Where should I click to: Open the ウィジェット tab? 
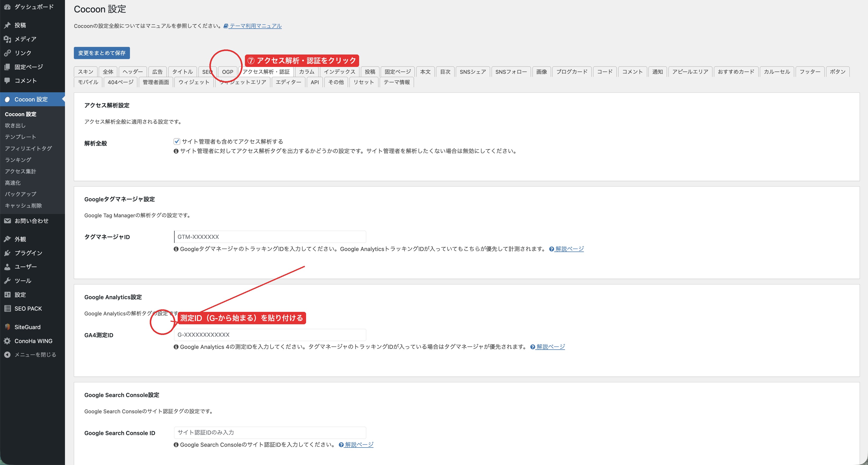pyautogui.click(x=194, y=82)
